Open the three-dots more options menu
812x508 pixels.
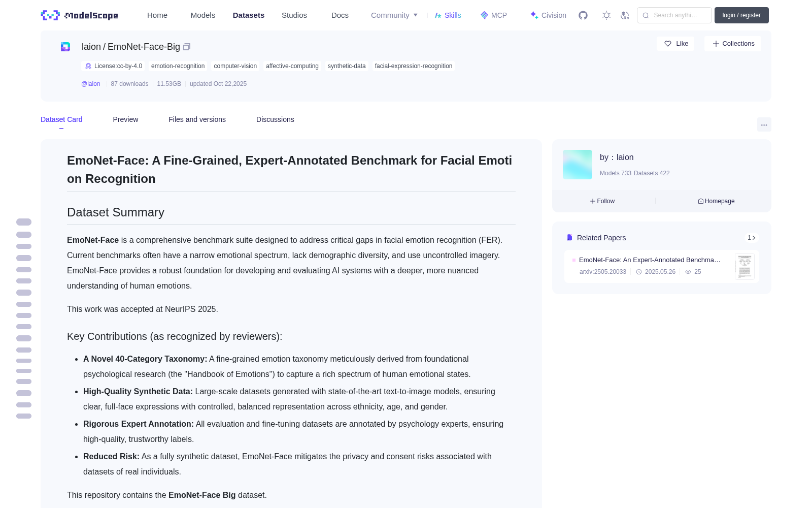coord(764,124)
